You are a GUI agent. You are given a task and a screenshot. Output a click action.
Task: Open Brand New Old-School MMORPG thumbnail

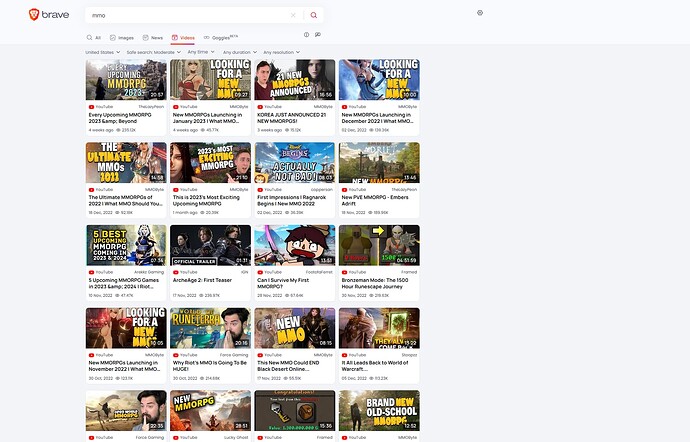tap(379, 410)
